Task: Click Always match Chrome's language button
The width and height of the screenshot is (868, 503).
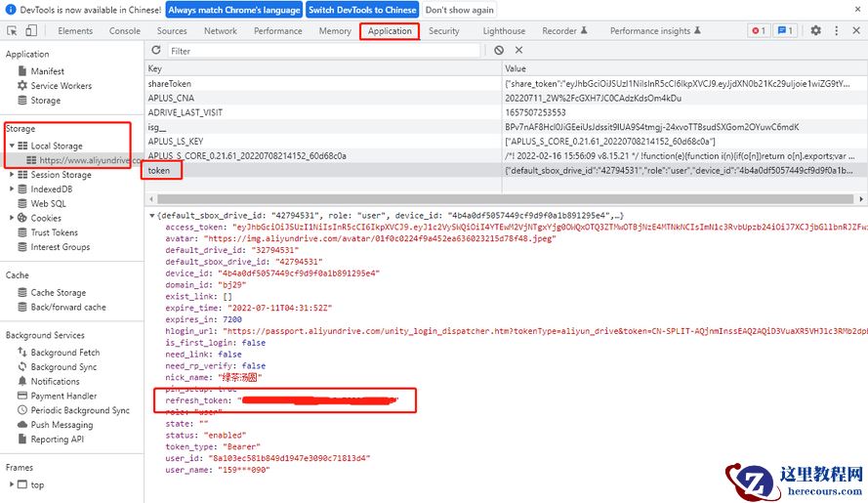Action: coord(233,10)
